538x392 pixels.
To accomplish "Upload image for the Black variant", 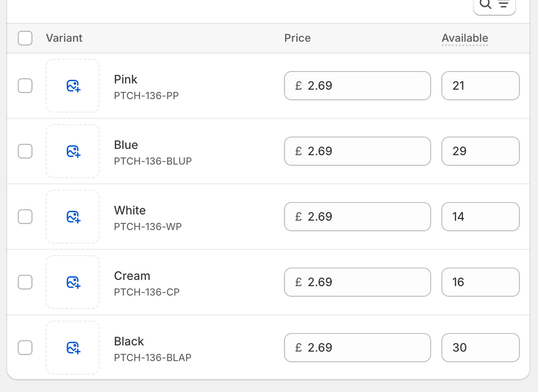I will pyautogui.click(x=73, y=348).
